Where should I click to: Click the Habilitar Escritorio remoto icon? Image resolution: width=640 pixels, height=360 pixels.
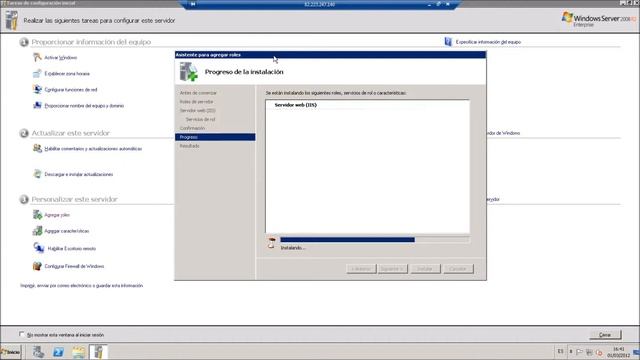pyautogui.click(x=39, y=248)
